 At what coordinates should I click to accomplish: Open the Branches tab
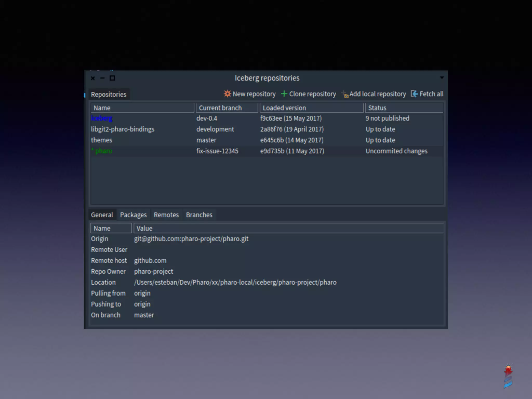[199, 215]
